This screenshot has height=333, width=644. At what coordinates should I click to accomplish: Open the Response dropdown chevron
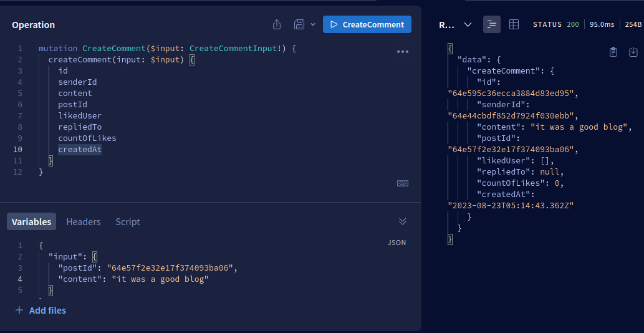[x=468, y=25]
